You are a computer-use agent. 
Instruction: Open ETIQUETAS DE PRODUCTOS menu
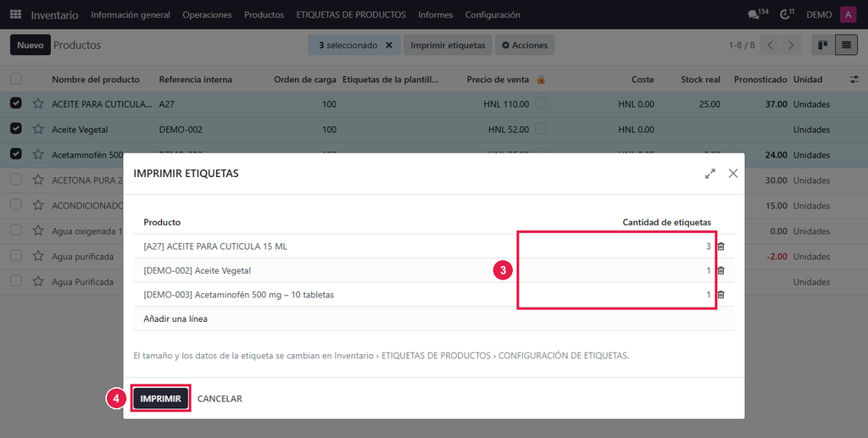pyautogui.click(x=351, y=15)
